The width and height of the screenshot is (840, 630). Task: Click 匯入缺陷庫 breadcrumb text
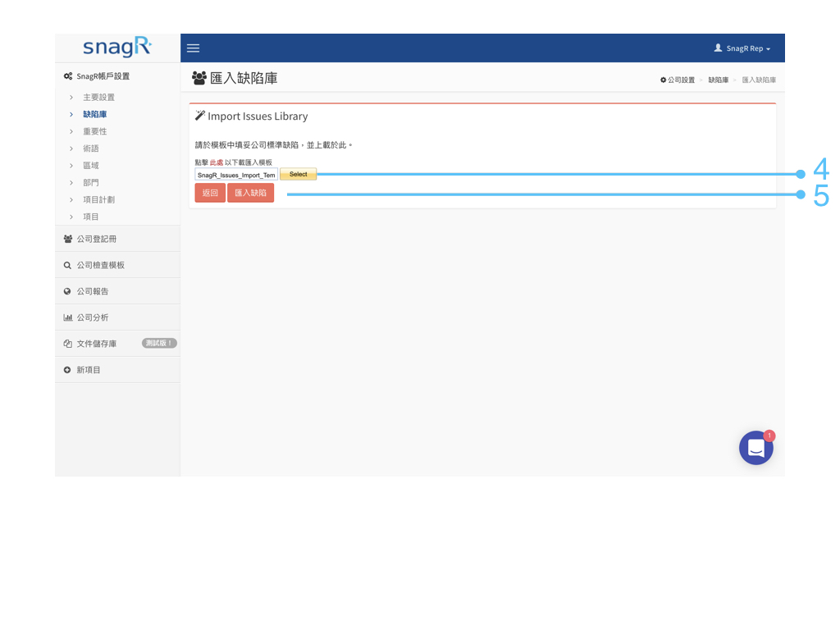[759, 80]
